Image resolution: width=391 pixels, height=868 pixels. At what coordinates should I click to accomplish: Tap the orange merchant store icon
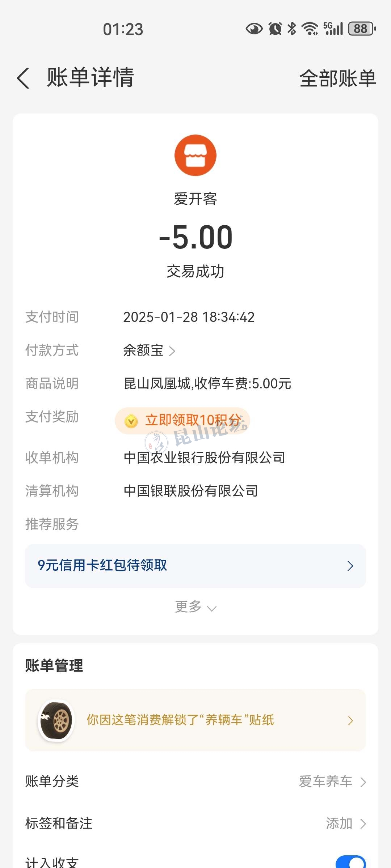pyautogui.click(x=195, y=156)
